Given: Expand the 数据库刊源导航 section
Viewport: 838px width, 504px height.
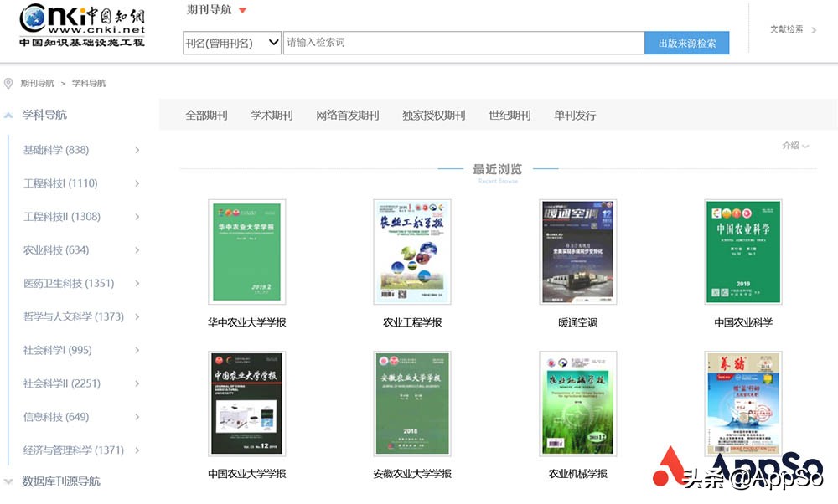Looking at the screenshot, I should tap(8, 481).
